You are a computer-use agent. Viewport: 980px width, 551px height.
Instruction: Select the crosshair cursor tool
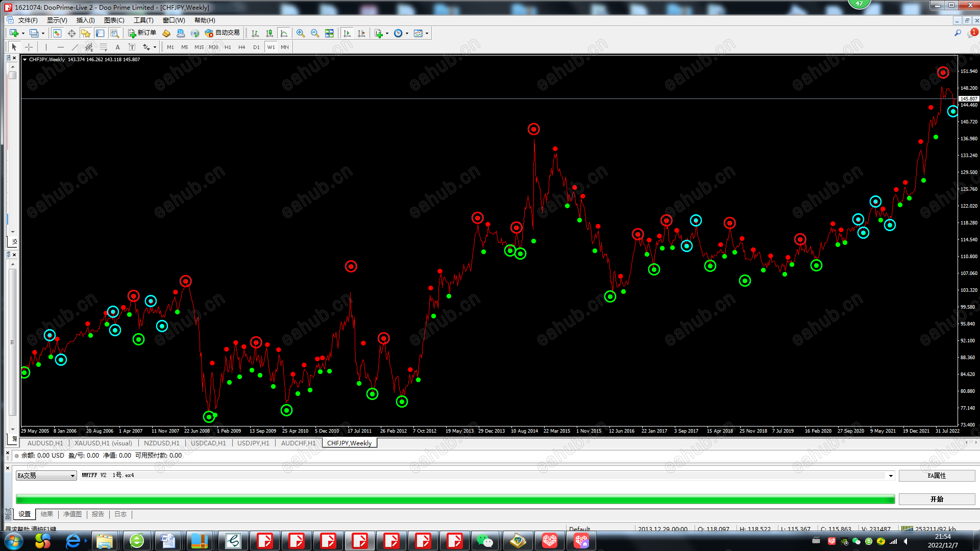click(x=29, y=47)
